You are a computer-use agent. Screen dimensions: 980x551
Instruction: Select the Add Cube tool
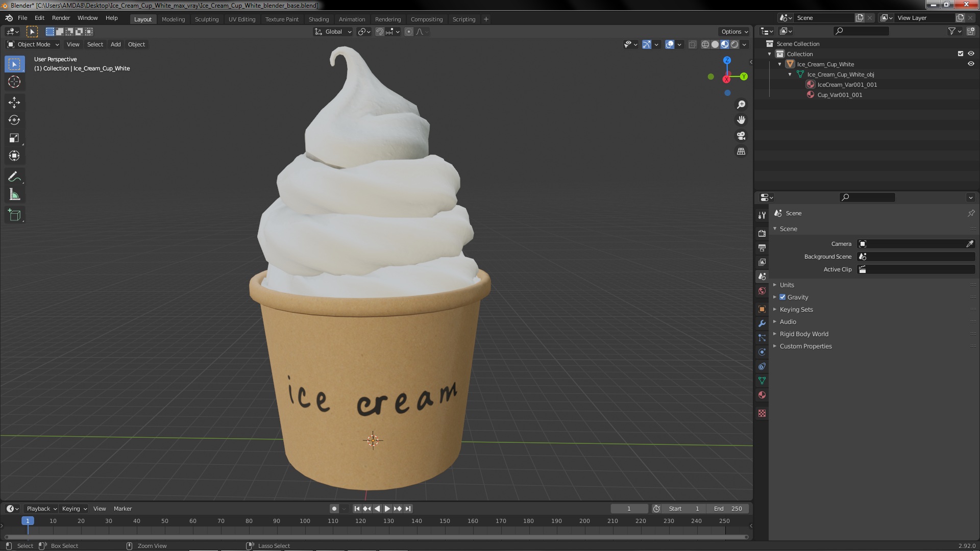click(14, 215)
